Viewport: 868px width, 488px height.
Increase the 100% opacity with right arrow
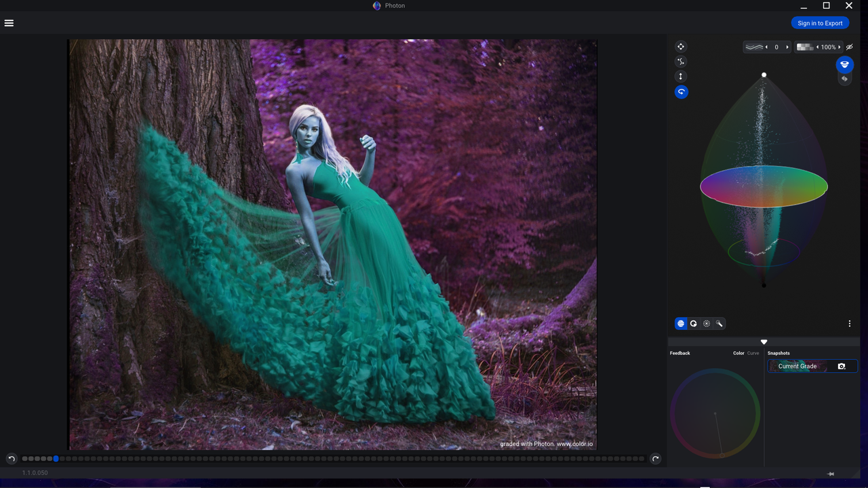click(x=839, y=47)
